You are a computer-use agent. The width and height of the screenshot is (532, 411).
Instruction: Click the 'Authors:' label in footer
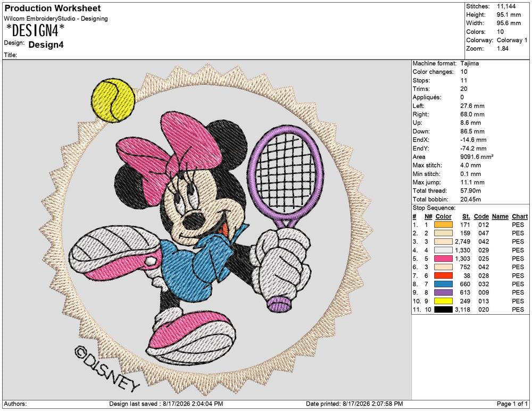click(x=15, y=404)
